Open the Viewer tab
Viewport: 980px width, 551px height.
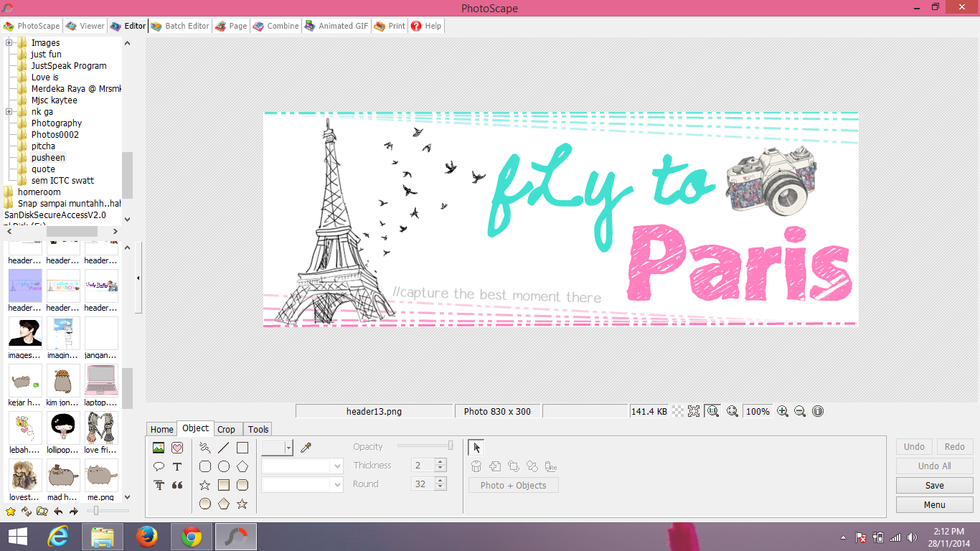[x=85, y=26]
